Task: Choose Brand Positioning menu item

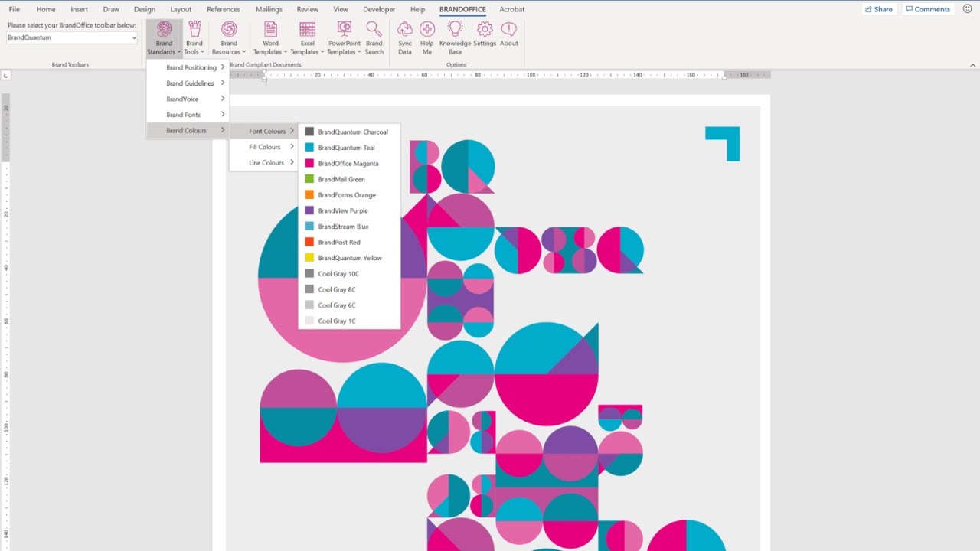Action: (x=188, y=67)
